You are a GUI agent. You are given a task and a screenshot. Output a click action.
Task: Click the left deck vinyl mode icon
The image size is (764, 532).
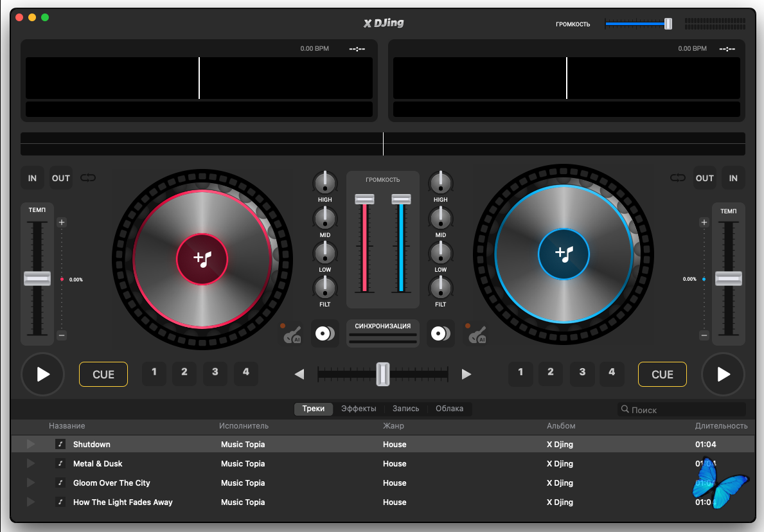point(325,333)
